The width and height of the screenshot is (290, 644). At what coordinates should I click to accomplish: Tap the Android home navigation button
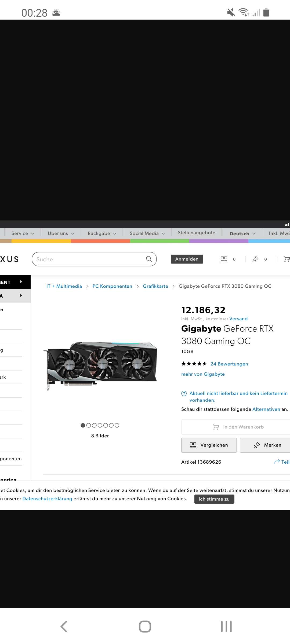[x=145, y=627]
